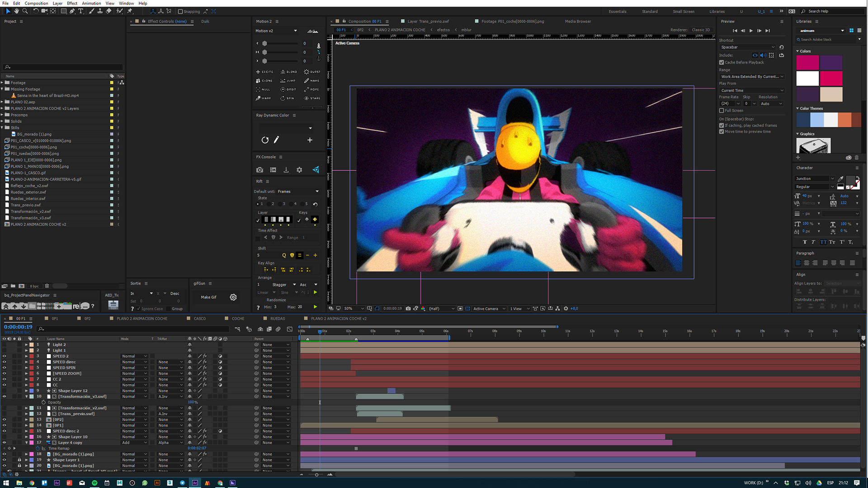
Task: Select the Pen tool
Action: pyautogui.click(x=72, y=11)
